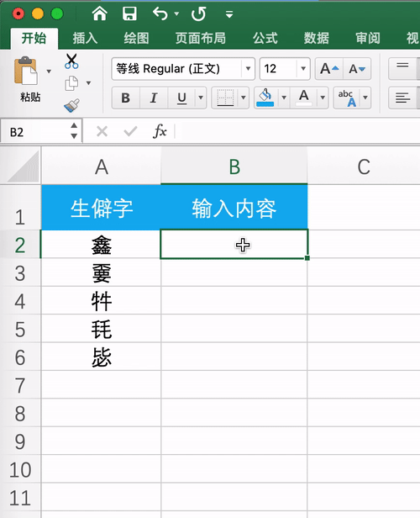Click the select all corner triangle
This screenshot has width=420, height=518.
(x=23, y=167)
